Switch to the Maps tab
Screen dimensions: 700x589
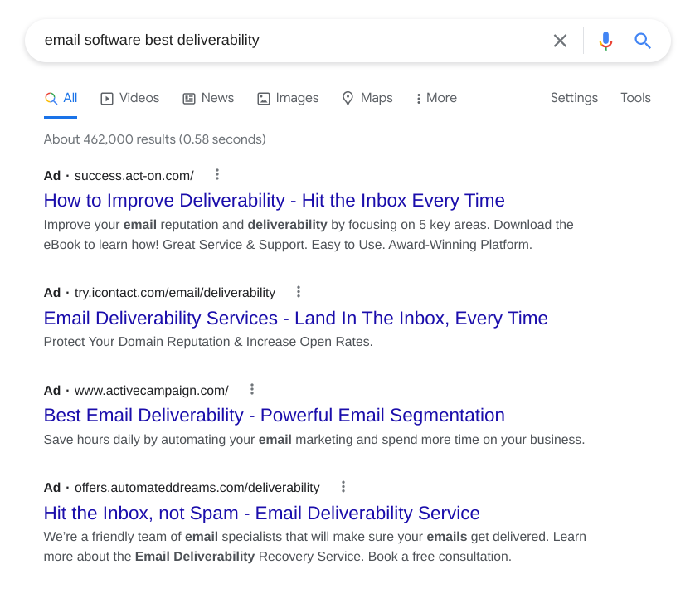pos(367,98)
